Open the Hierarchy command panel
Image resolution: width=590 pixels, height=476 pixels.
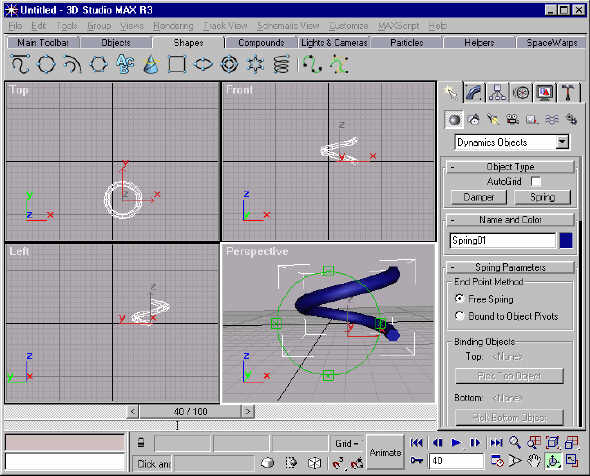(x=497, y=93)
